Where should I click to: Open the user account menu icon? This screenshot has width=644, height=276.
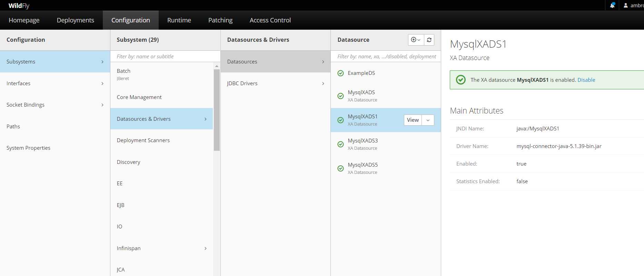pyautogui.click(x=626, y=6)
